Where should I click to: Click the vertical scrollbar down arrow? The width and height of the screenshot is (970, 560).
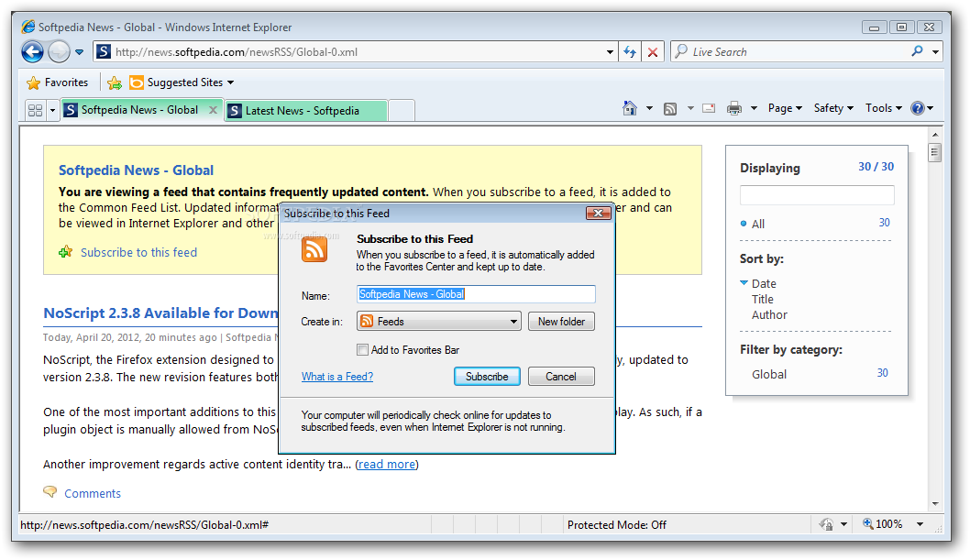pos(935,504)
